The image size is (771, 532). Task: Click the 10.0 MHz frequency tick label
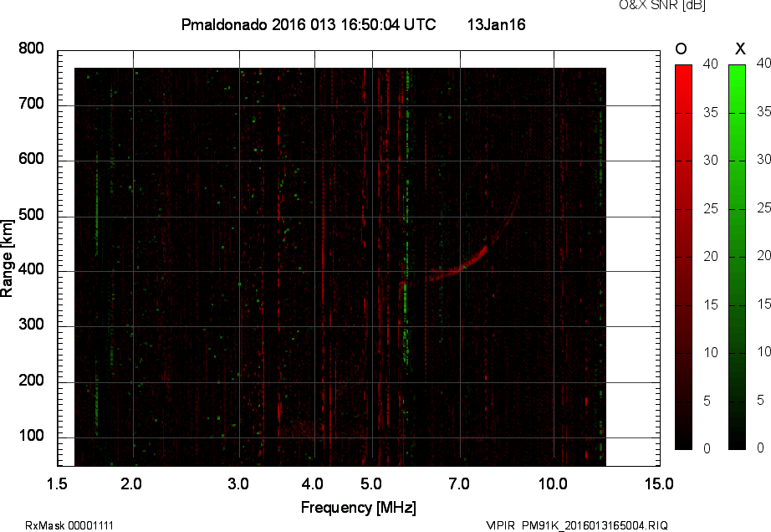[553, 483]
